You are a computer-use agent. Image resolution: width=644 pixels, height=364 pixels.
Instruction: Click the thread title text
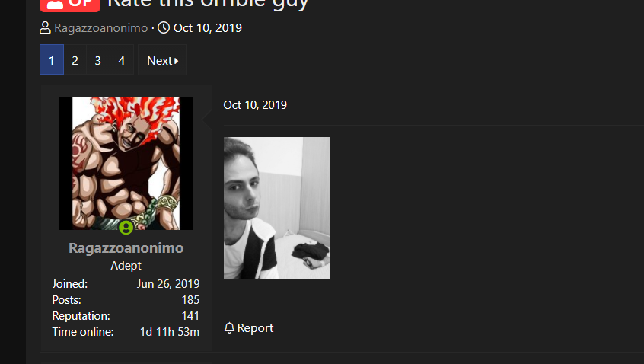click(208, 5)
